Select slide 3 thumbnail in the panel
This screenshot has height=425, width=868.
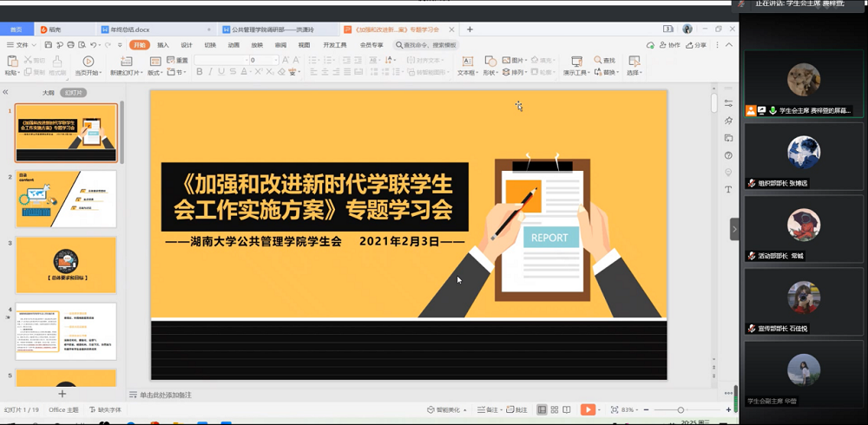[x=66, y=265]
